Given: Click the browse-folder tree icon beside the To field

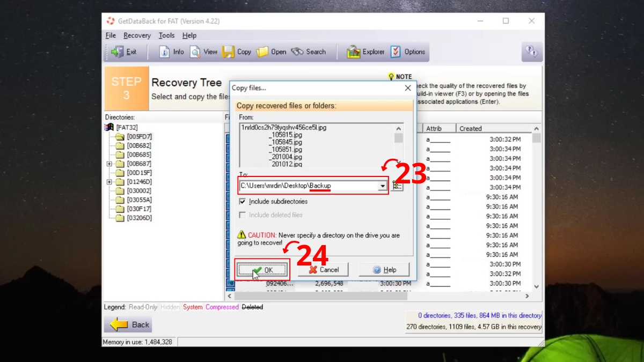Looking at the screenshot, I should pyautogui.click(x=397, y=186).
